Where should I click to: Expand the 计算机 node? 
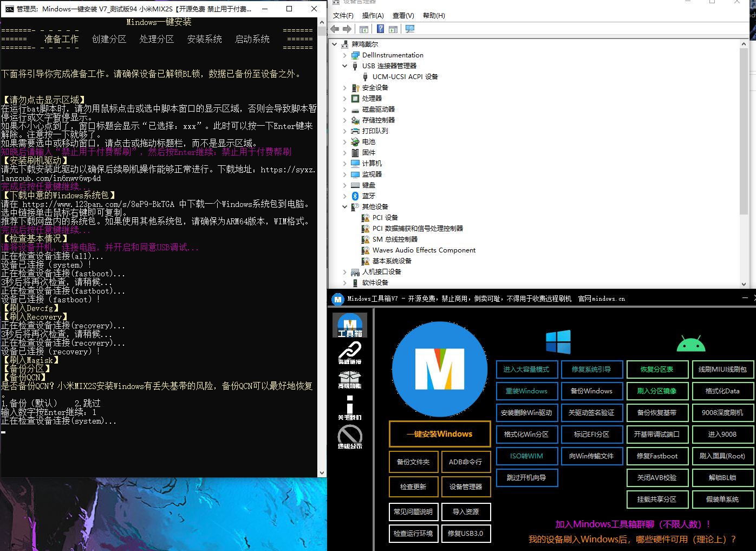point(345,163)
